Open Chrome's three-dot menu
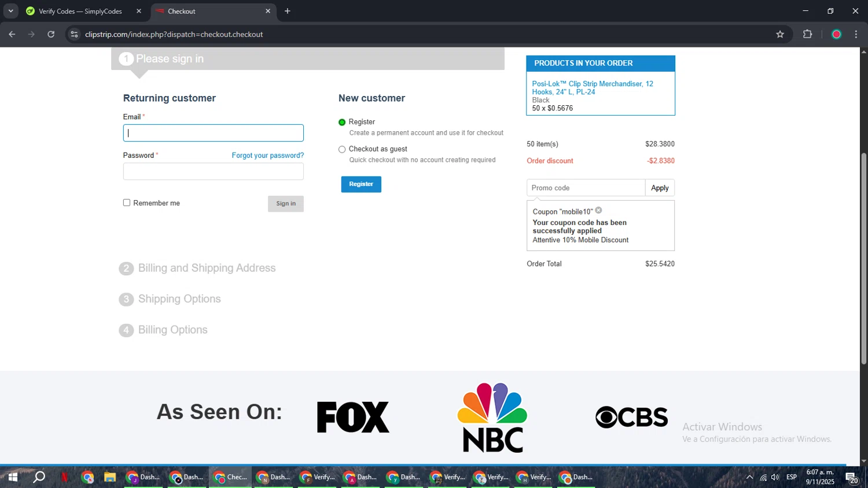The image size is (868, 488). coord(856,34)
